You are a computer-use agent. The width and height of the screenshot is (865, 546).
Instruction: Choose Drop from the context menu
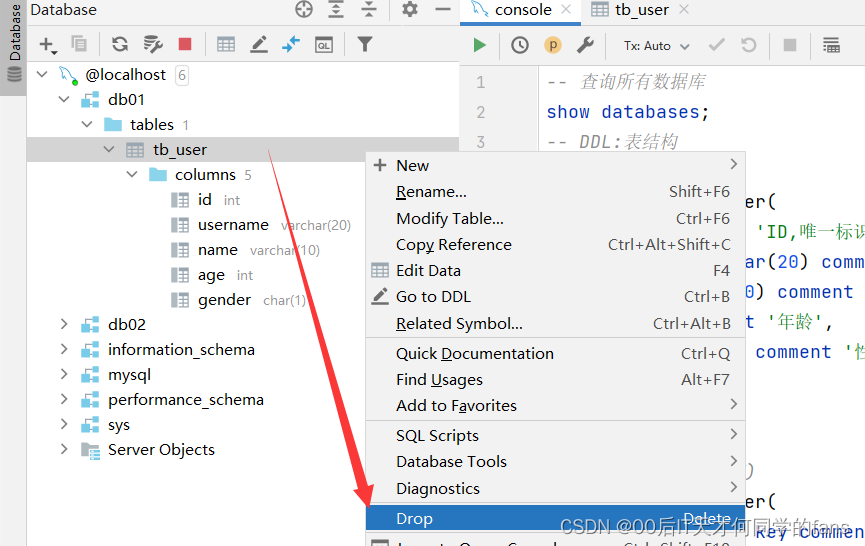click(x=556, y=518)
